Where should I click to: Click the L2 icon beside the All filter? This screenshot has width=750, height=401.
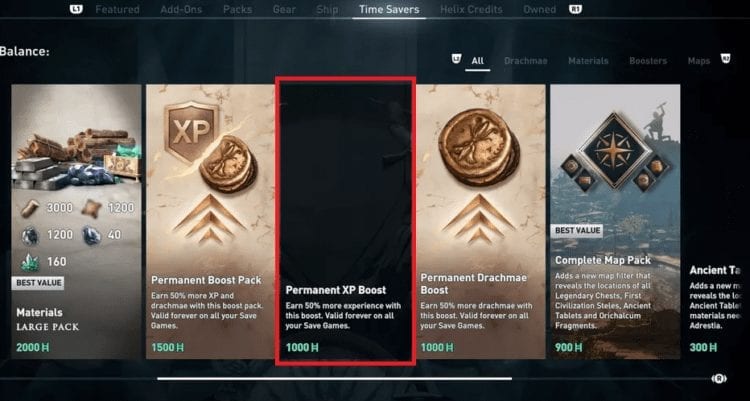click(457, 59)
